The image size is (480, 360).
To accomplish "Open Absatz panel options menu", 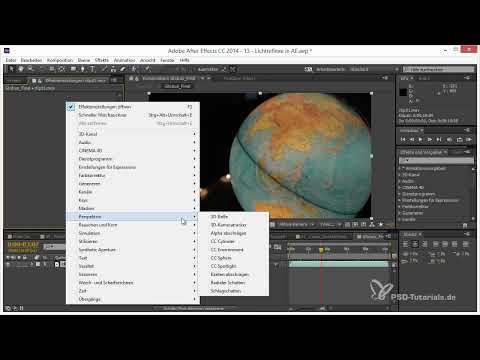I will click(x=467, y=234).
